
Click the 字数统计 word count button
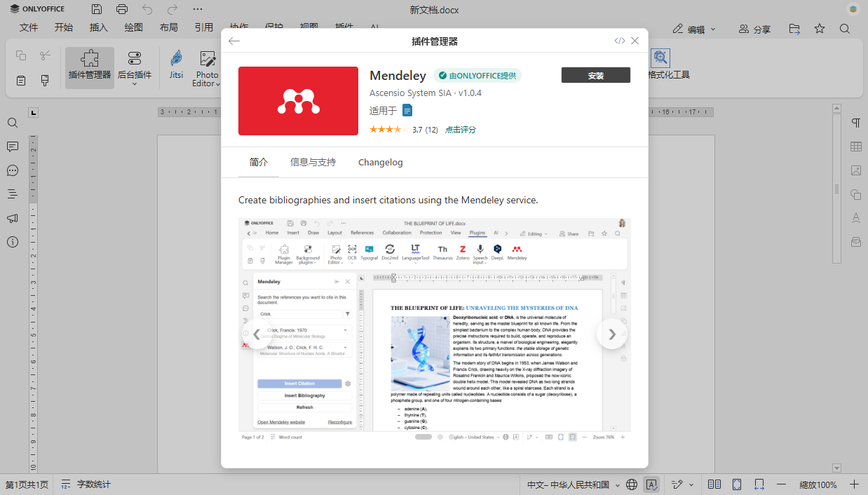(86, 484)
